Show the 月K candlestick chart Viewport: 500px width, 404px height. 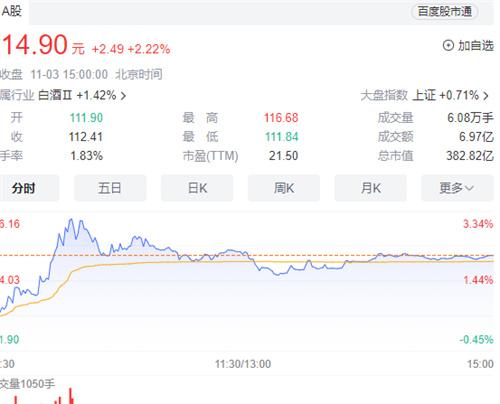370,188
